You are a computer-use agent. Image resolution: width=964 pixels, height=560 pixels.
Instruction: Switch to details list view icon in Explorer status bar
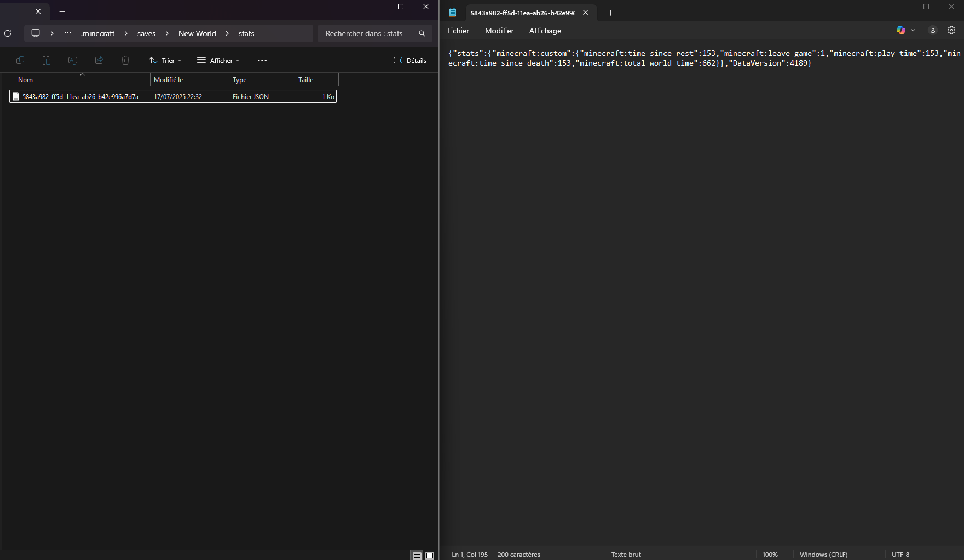[x=417, y=555]
